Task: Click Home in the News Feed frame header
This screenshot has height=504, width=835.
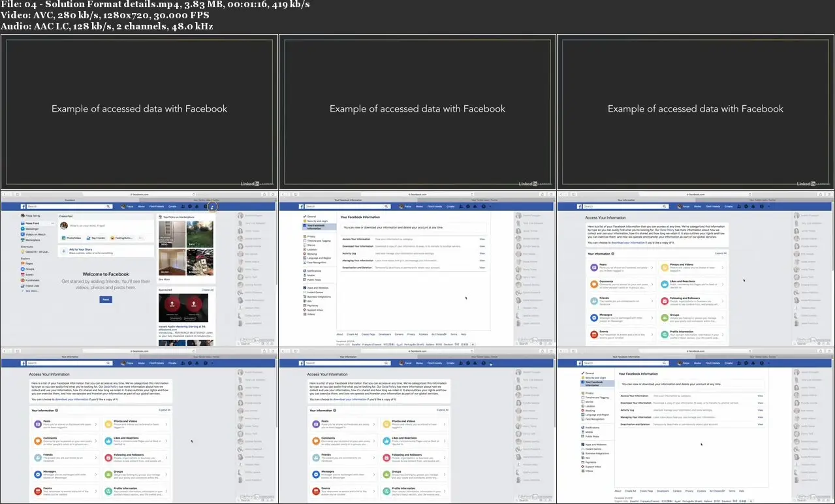Action: (x=141, y=206)
